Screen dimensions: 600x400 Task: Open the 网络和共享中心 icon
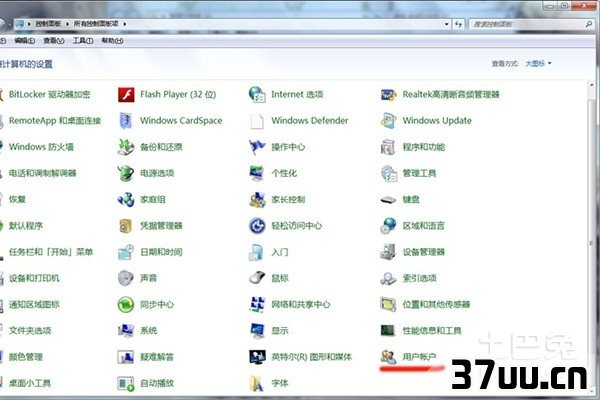257,305
